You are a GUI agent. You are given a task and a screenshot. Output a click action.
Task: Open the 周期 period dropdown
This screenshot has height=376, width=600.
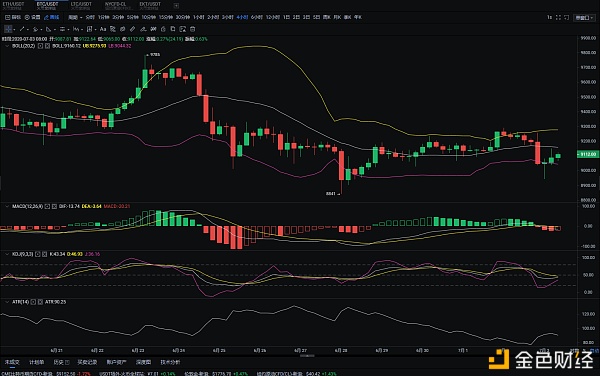click(x=75, y=17)
